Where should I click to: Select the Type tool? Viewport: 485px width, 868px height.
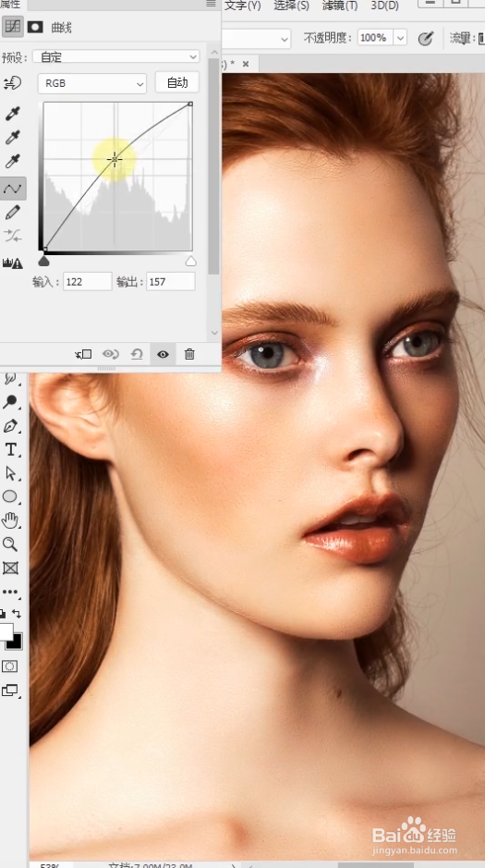click(10, 449)
